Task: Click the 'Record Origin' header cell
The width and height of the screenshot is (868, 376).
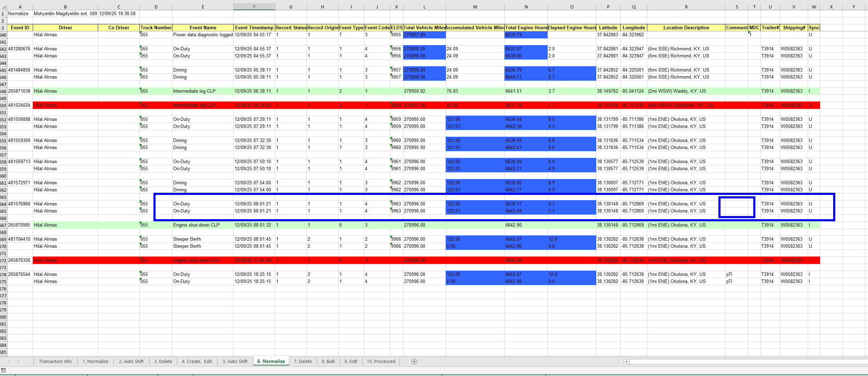Action: tap(322, 28)
